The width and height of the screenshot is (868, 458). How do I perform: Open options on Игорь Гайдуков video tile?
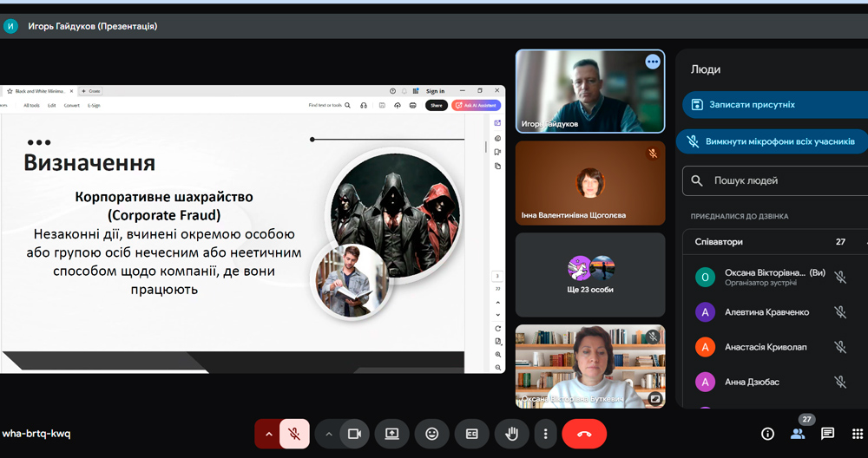(x=653, y=62)
